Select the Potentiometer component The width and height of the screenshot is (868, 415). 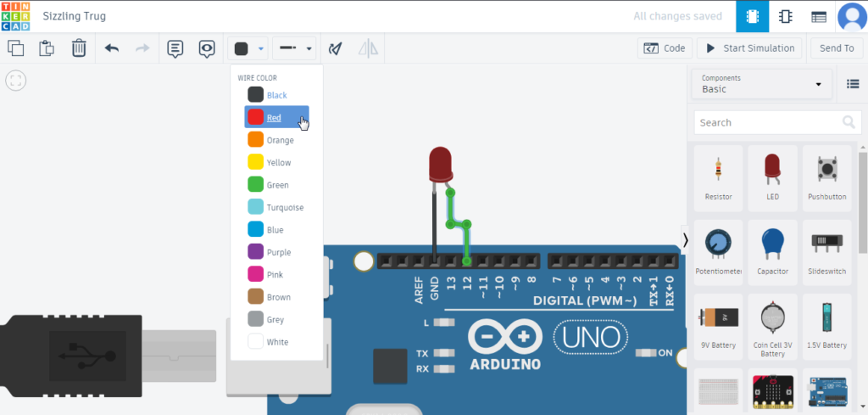coord(718,253)
